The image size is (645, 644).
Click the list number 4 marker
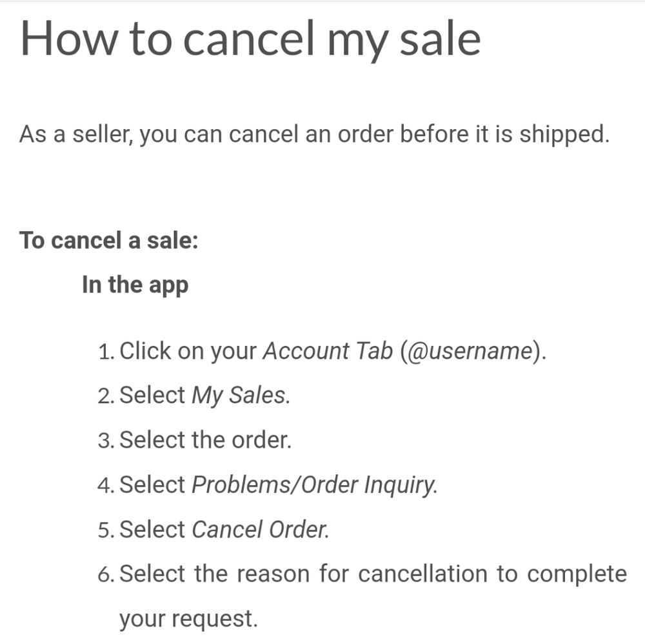106,486
